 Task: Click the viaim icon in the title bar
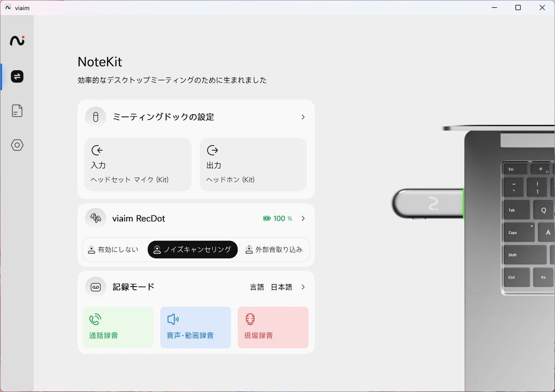point(8,7)
